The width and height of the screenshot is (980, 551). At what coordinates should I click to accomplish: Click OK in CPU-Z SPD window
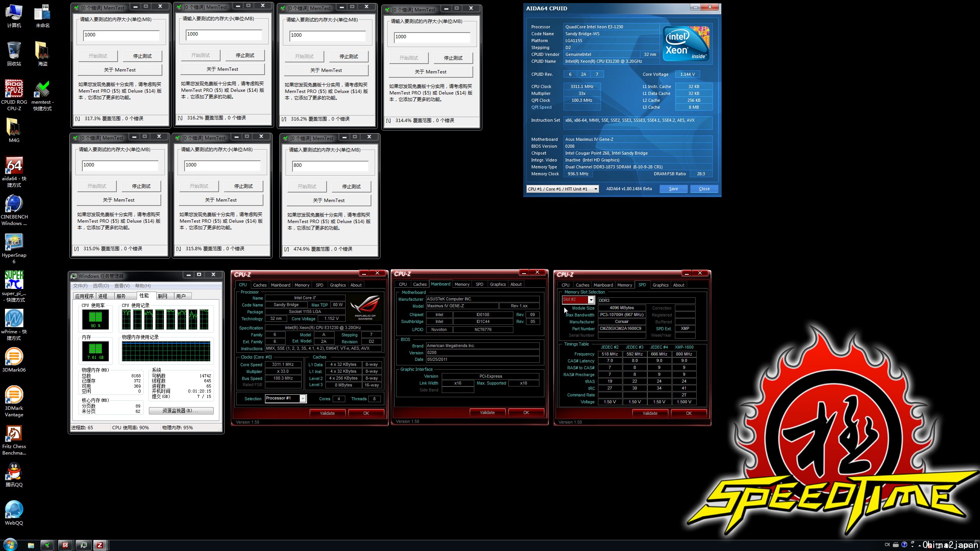tap(689, 413)
